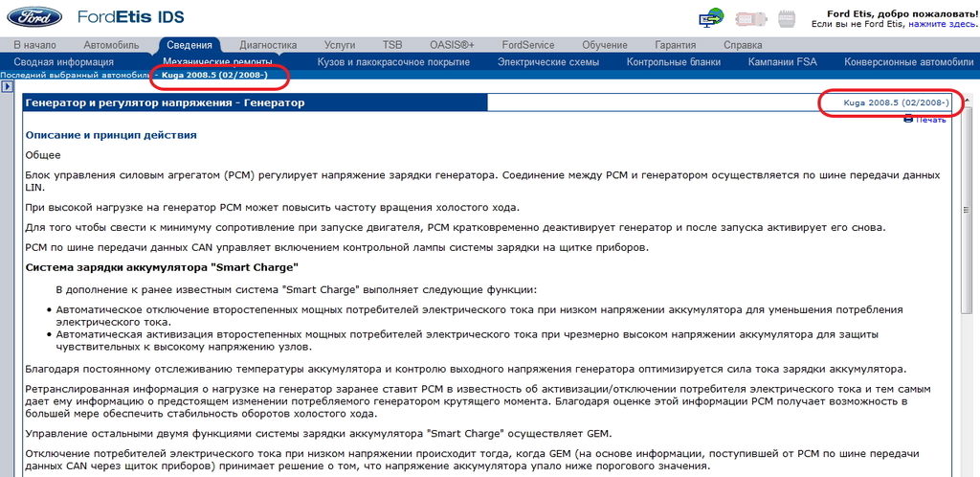Open Механические ремонты submenu
Screen dimensions: 980x477
pos(217,62)
